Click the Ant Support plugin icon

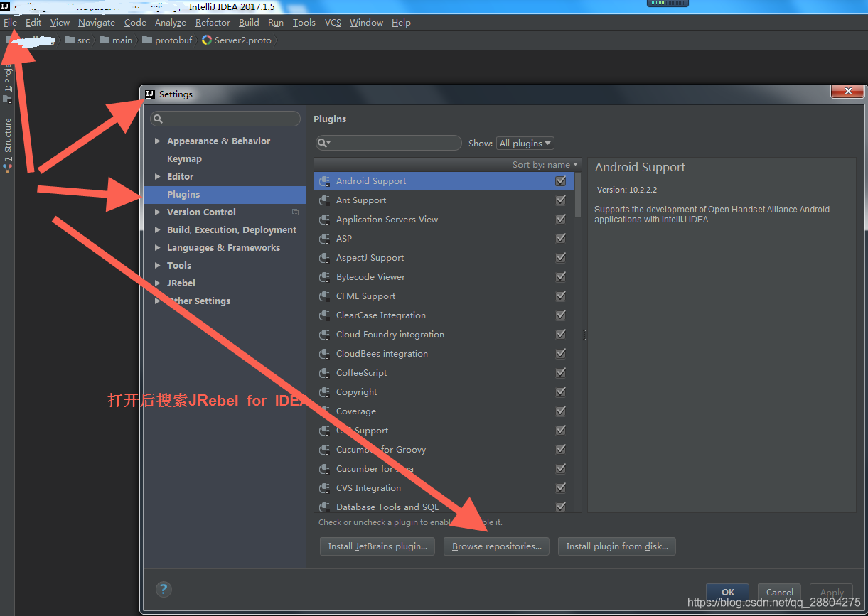(324, 200)
